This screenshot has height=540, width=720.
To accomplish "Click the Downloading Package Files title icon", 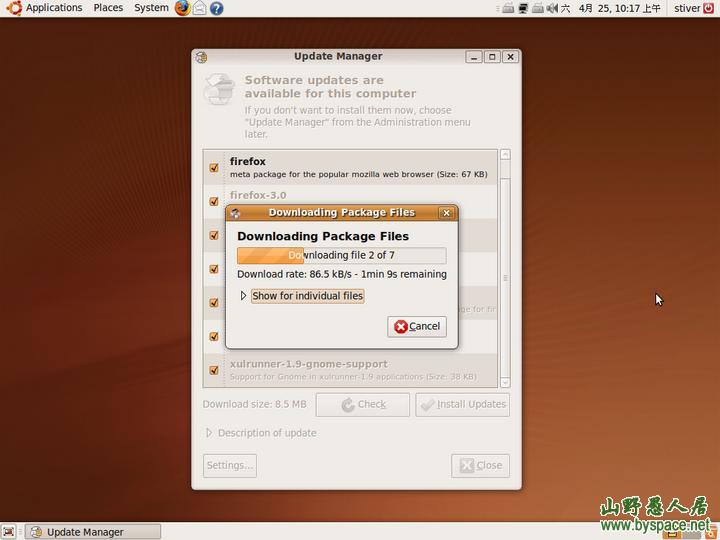I will tap(236, 213).
